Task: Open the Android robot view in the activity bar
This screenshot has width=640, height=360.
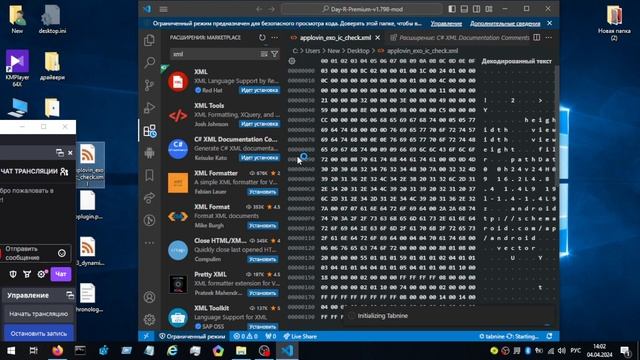Action: pos(149,153)
